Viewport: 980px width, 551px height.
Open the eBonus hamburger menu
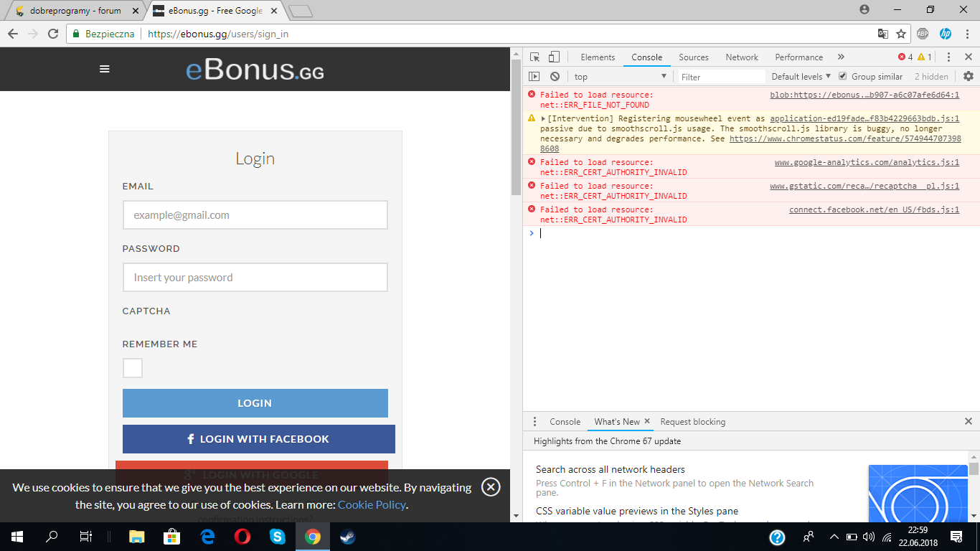(105, 69)
